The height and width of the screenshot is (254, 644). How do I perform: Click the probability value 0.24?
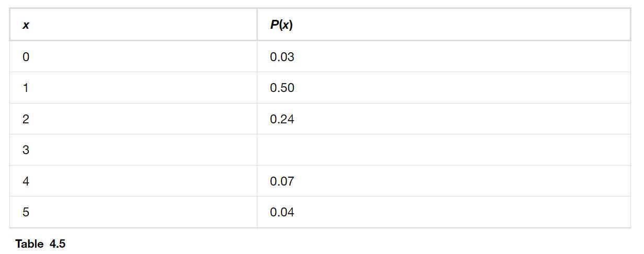point(282,119)
